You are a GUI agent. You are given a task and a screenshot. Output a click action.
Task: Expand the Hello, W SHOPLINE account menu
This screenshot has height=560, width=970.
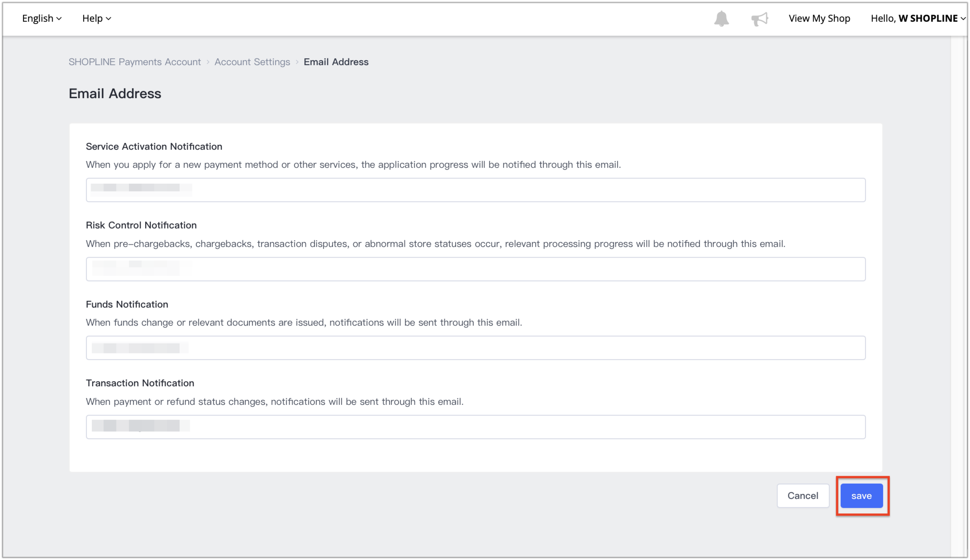click(x=918, y=18)
